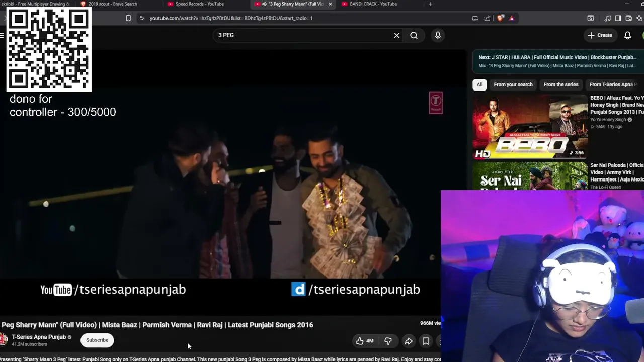This screenshot has height=362, width=644.
Task: Select the 'From T-Series Apna' chip
Action: 613,84
